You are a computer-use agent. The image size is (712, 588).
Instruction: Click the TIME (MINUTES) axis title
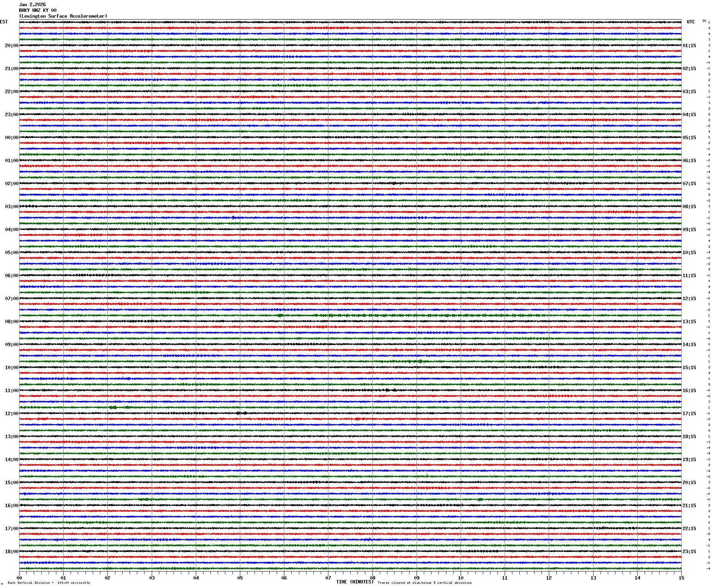354,582
